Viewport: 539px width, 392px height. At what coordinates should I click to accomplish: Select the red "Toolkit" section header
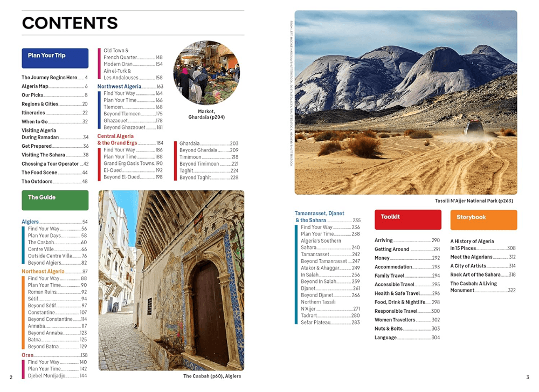(407, 219)
